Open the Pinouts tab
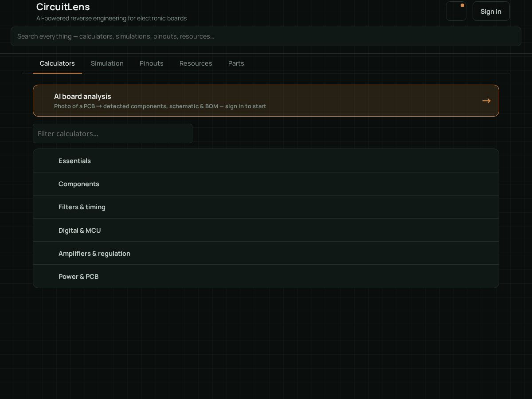The width and height of the screenshot is (532, 399). (152, 63)
